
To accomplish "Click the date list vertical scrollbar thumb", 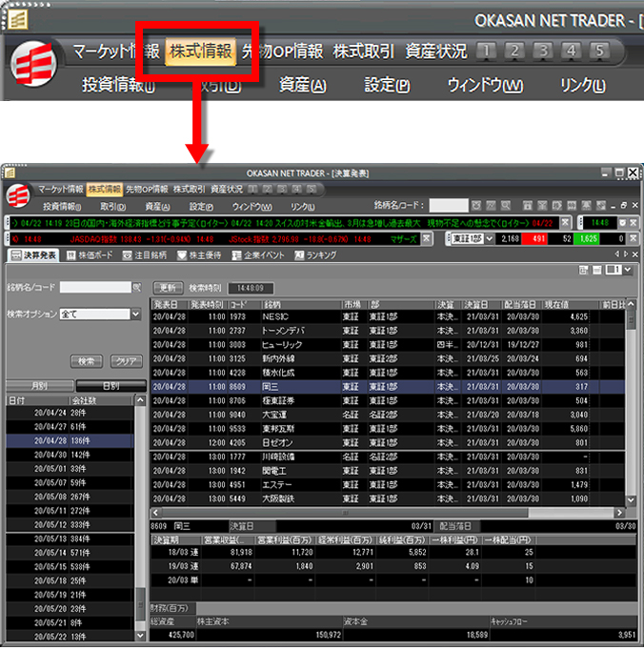I will (140, 605).
